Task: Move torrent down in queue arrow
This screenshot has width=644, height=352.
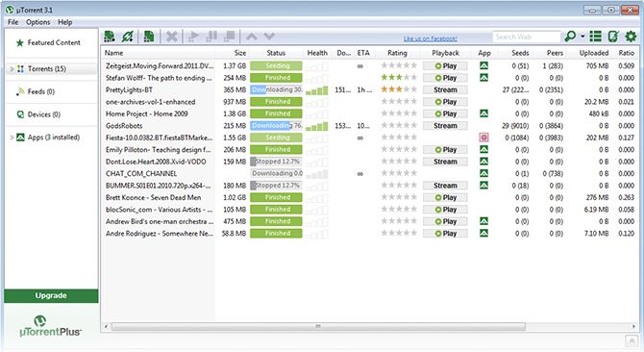Action: pyautogui.click(x=269, y=37)
